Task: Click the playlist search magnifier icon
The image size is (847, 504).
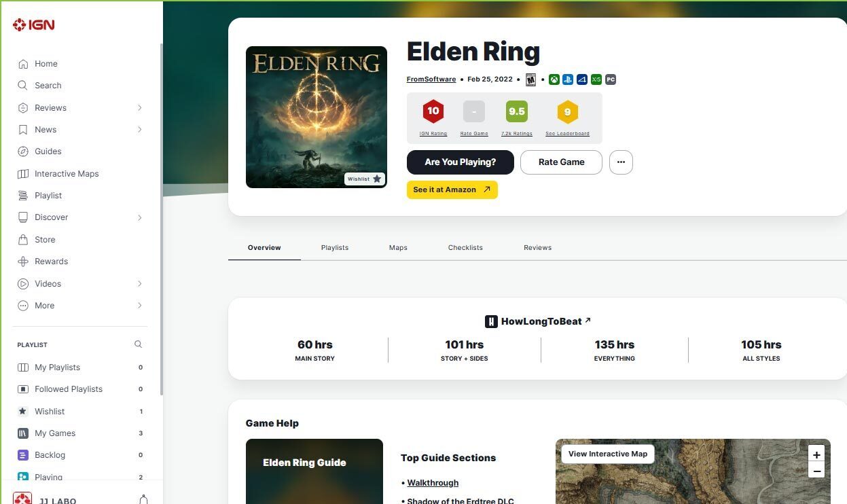Action: pyautogui.click(x=138, y=344)
